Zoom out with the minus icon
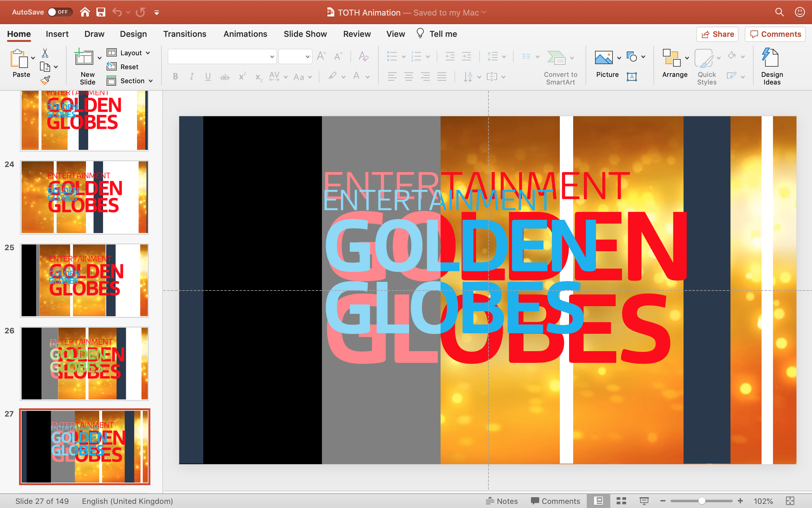The width and height of the screenshot is (812, 508). coord(663,501)
